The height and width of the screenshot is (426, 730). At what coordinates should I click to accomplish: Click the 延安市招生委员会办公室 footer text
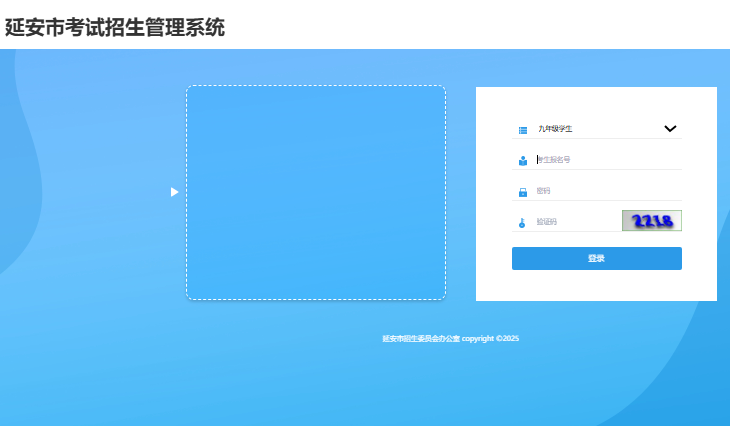tap(421, 339)
